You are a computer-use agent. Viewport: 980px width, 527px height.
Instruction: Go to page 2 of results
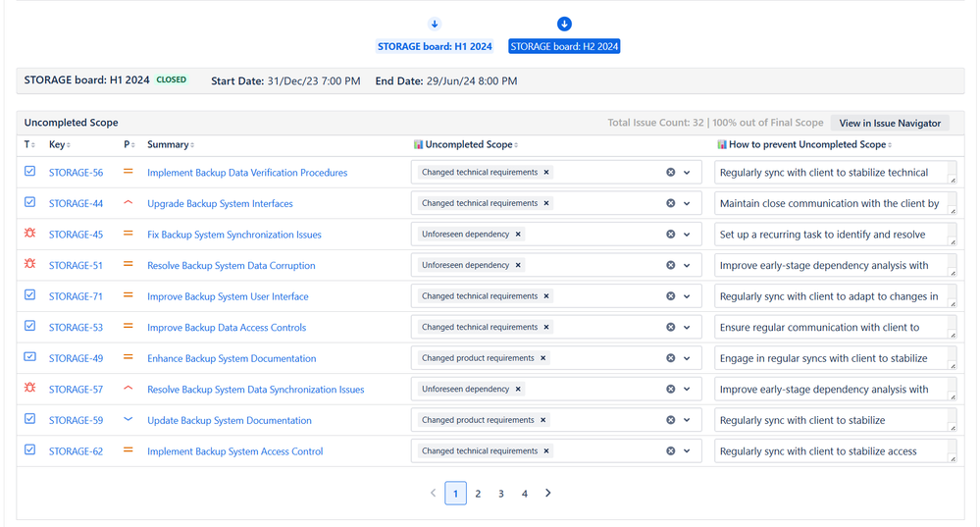(478, 494)
